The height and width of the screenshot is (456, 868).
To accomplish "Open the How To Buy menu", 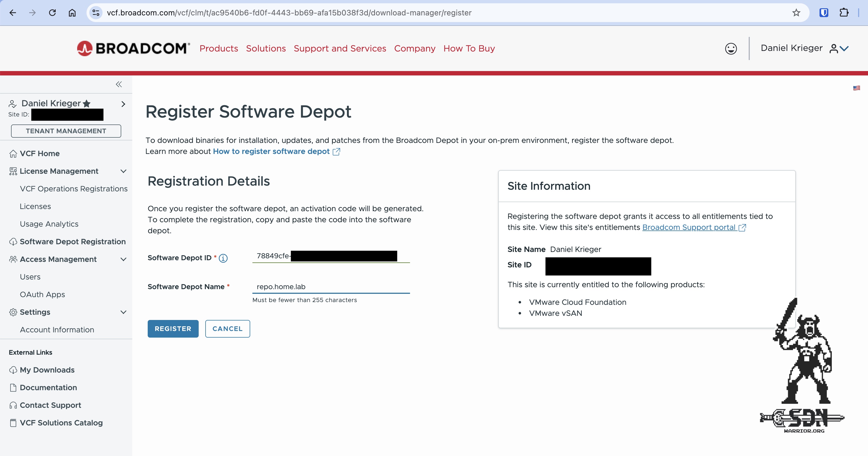I will coord(469,48).
